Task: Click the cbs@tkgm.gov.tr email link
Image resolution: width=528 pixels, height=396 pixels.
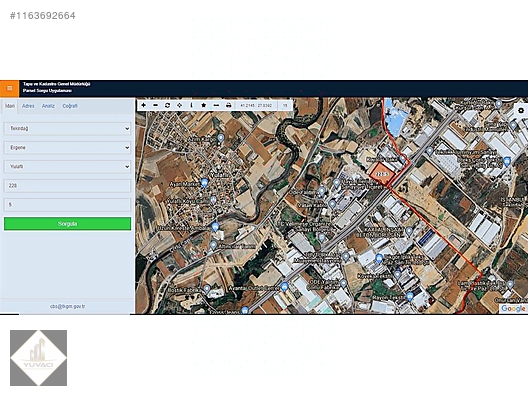Action: 67,306
